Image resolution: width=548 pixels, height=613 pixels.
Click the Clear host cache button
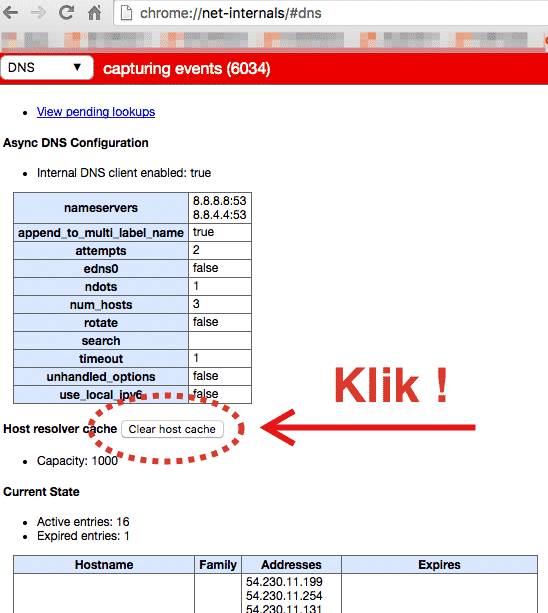[172, 429]
